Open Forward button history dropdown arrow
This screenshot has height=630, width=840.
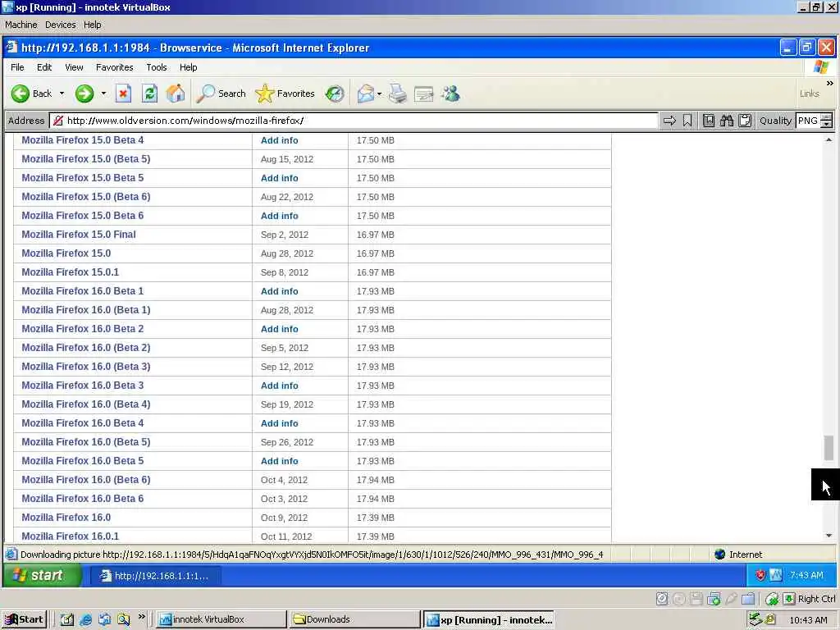click(103, 94)
